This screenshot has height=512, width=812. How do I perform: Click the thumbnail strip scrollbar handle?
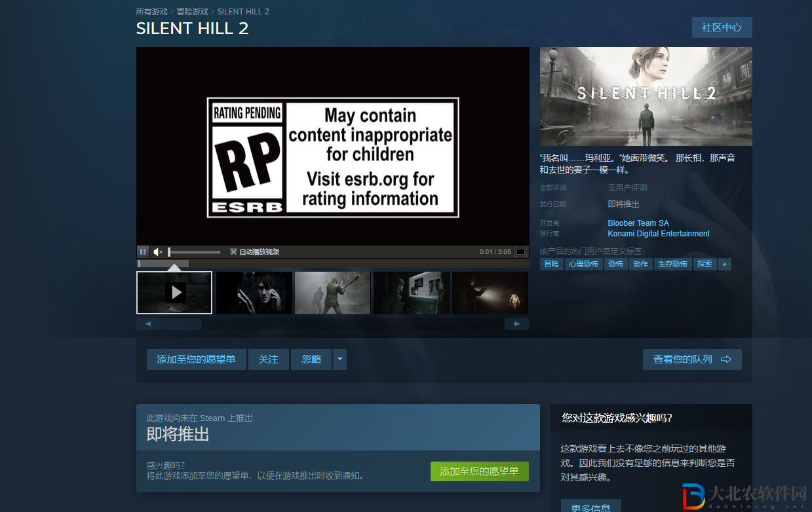click(182, 323)
